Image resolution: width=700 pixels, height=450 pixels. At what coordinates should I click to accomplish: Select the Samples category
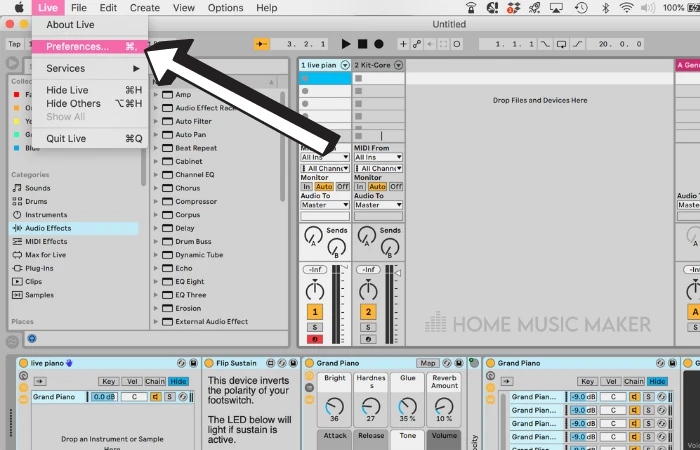click(x=39, y=295)
